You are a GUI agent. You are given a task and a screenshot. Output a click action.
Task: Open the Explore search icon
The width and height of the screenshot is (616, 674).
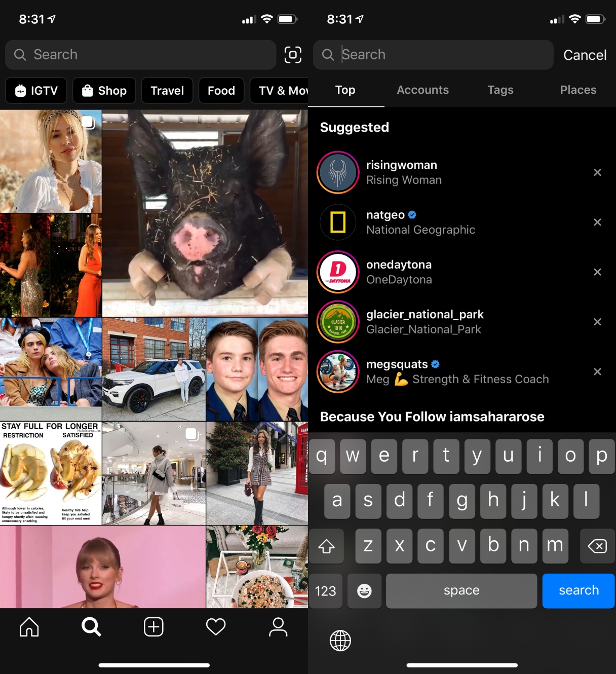click(91, 627)
